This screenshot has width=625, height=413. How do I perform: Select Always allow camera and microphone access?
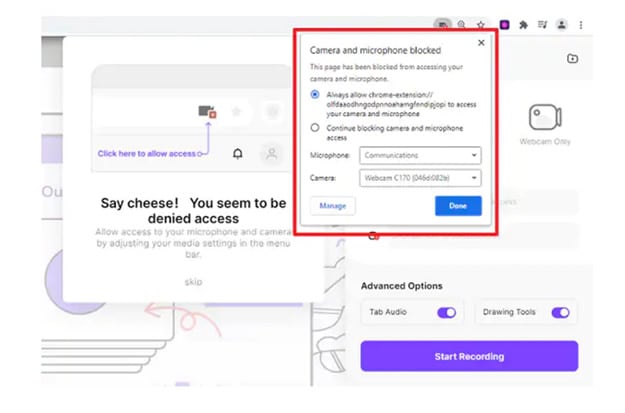coord(315,95)
